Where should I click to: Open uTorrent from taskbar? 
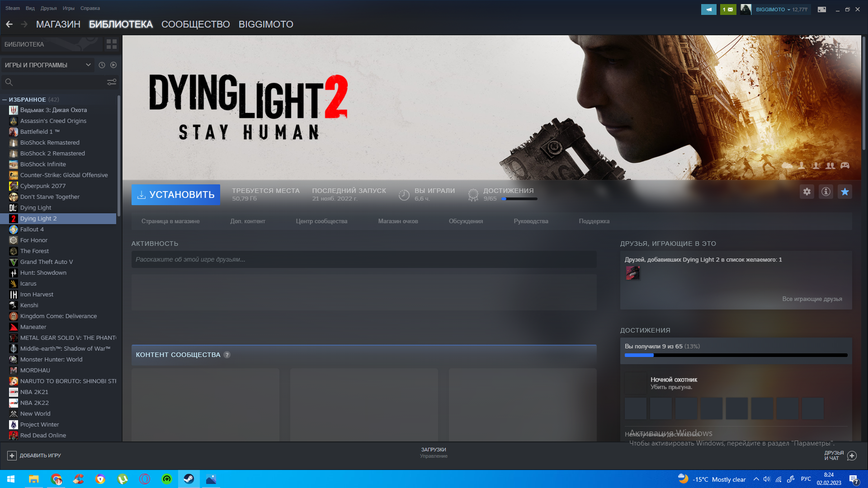123,479
